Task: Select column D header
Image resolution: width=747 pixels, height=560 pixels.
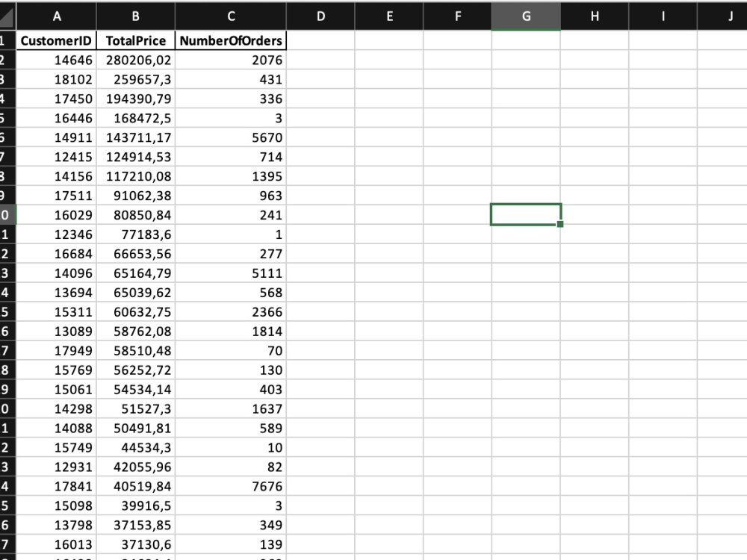Action: click(x=320, y=16)
